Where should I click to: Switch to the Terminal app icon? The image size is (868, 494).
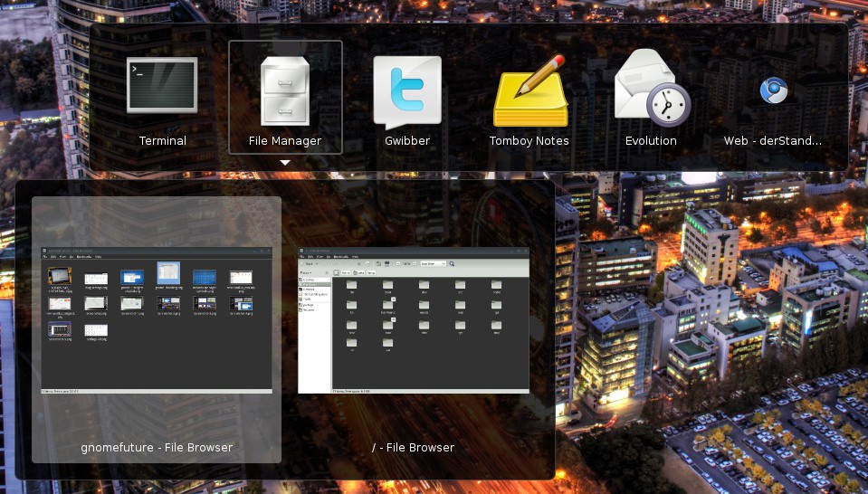pos(162,85)
